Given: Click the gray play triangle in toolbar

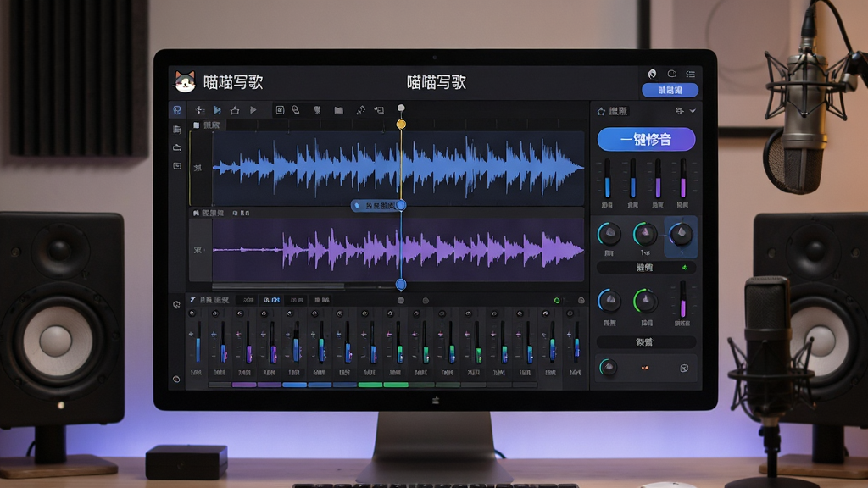Looking at the screenshot, I should point(253,110).
